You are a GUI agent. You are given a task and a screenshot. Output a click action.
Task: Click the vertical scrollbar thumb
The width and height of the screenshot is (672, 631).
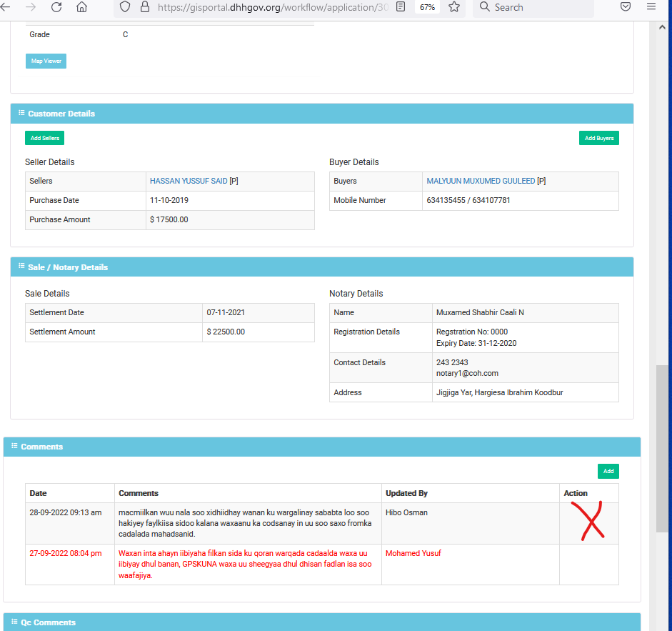pos(662,448)
